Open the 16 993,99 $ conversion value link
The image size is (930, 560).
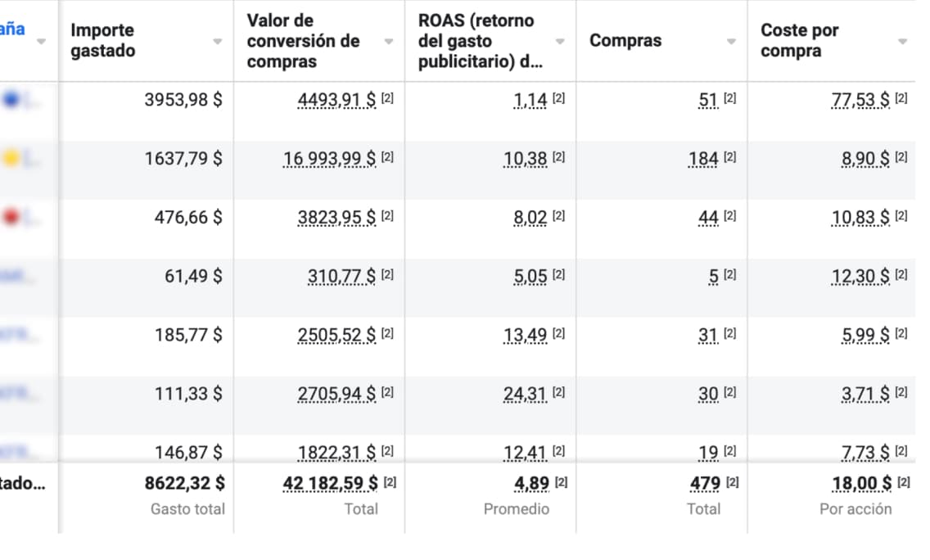pyautogui.click(x=329, y=159)
